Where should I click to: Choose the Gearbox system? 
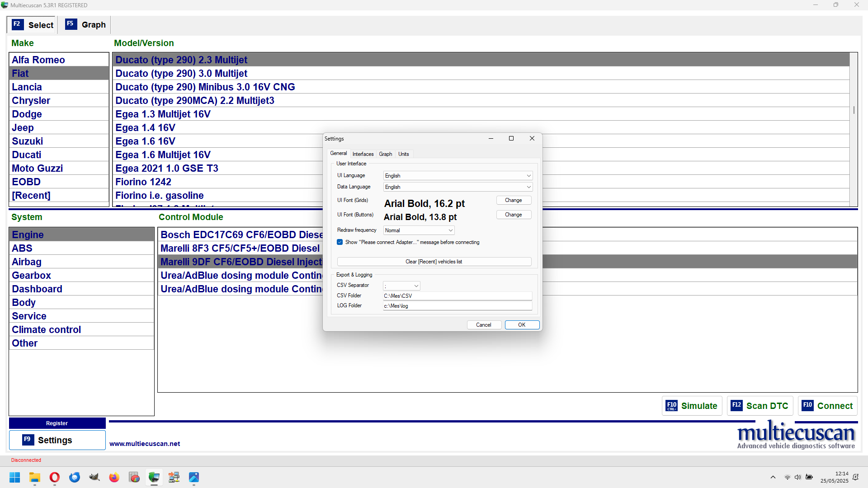tap(81, 276)
